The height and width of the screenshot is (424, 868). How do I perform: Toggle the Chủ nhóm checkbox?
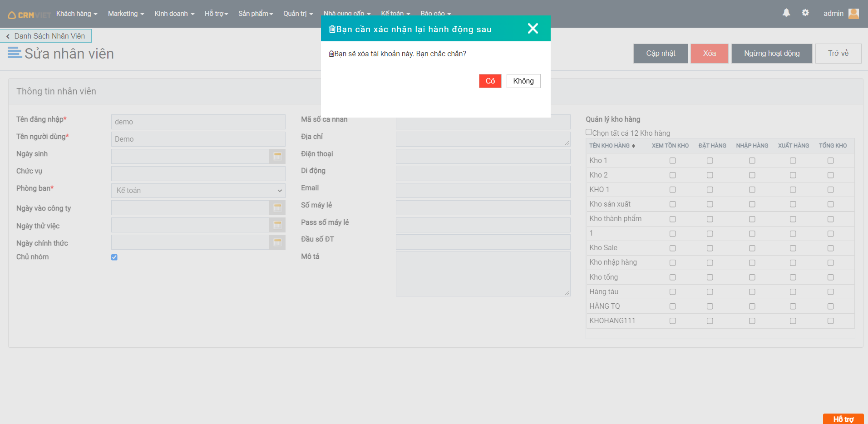coord(114,257)
